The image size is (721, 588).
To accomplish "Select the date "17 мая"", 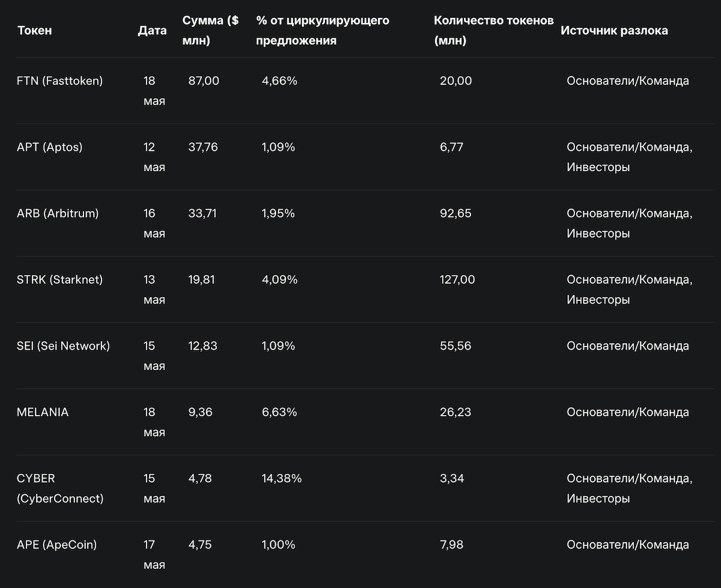I will 154,554.
